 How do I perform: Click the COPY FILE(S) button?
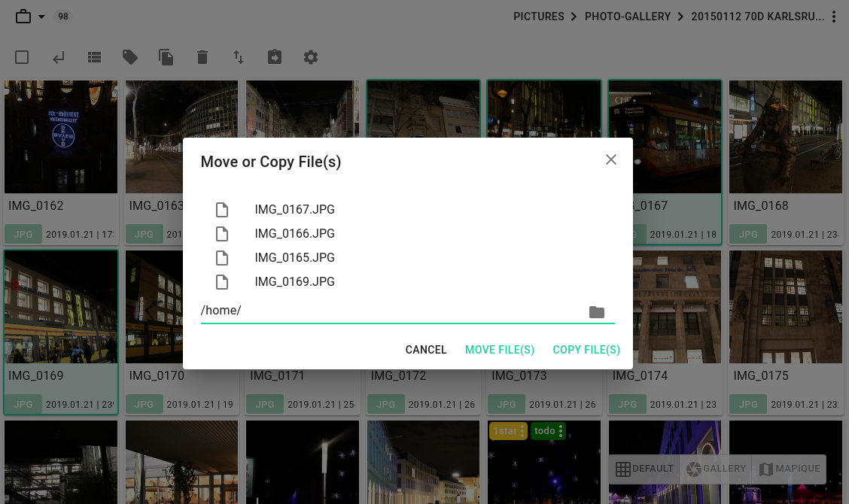[x=586, y=350]
